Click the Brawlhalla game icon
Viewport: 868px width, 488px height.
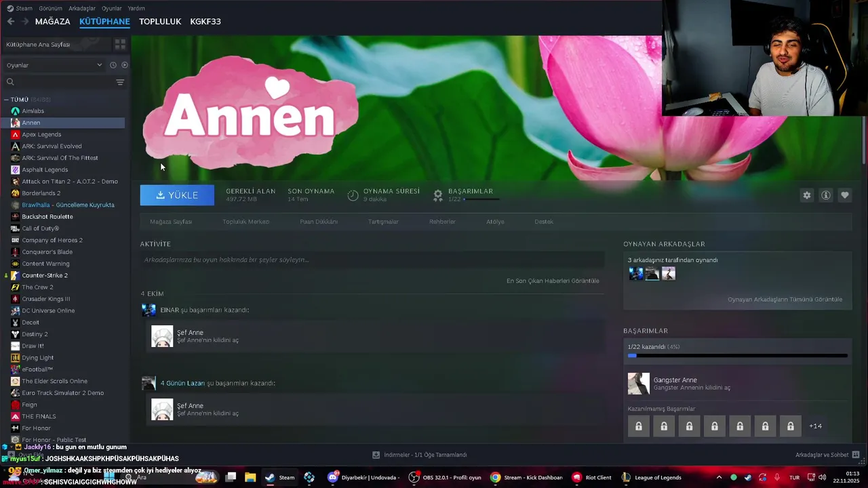(16, 205)
